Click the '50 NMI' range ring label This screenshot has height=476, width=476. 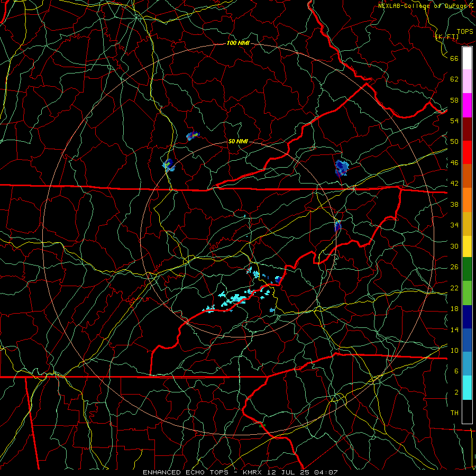coord(238,141)
